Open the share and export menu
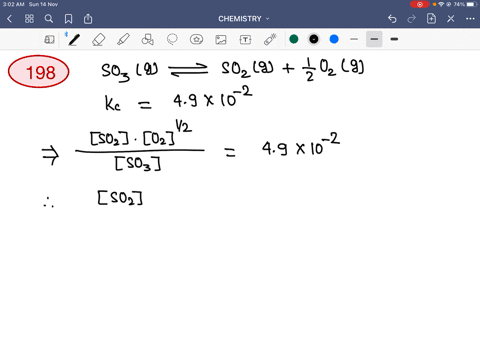The width and height of the screenshot is (480, 360). coord(88,19)
